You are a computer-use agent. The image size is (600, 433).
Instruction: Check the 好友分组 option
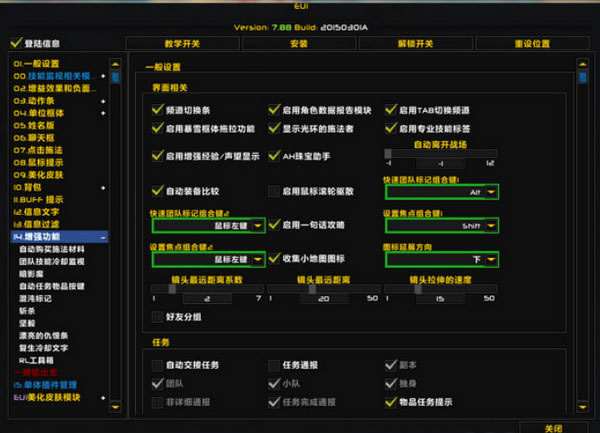157,317
